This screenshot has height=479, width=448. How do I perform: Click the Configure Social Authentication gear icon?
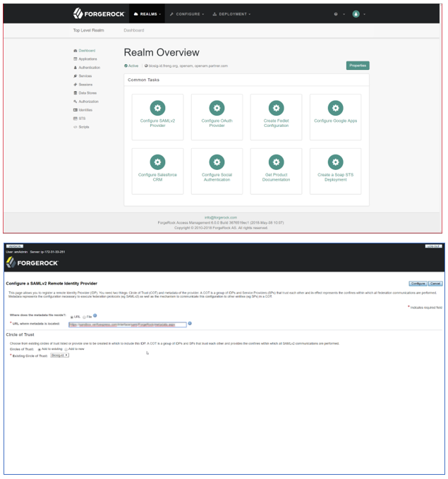217,162
